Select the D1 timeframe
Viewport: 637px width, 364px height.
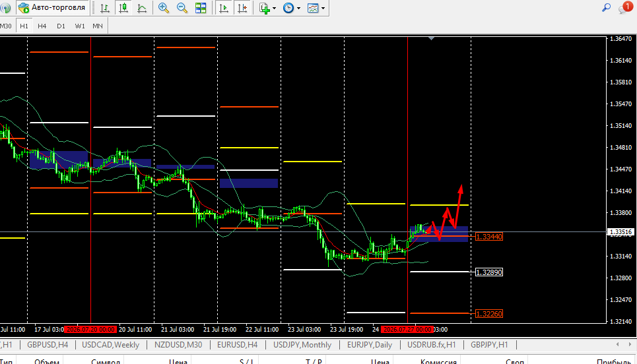click(x=61, y=26)
